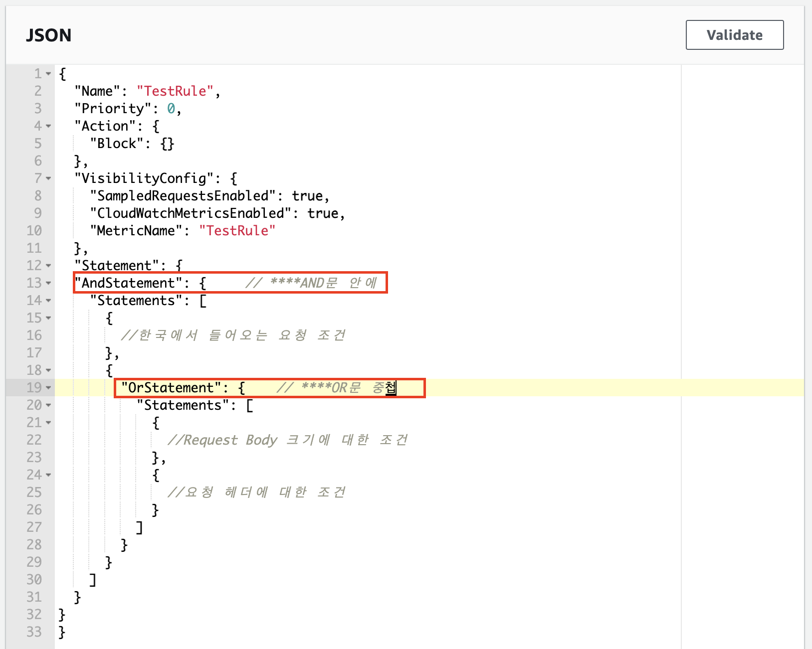The width and height of the screenshot is (812, 649).
Task: Click the Request Body comment on line 22
Action: 288,440
